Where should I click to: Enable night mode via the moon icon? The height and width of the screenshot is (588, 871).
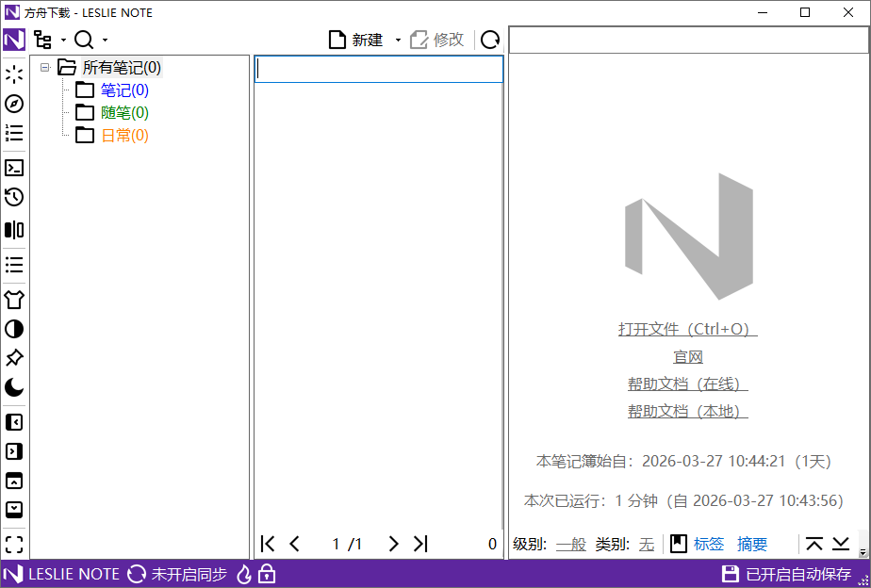(13, 387)
